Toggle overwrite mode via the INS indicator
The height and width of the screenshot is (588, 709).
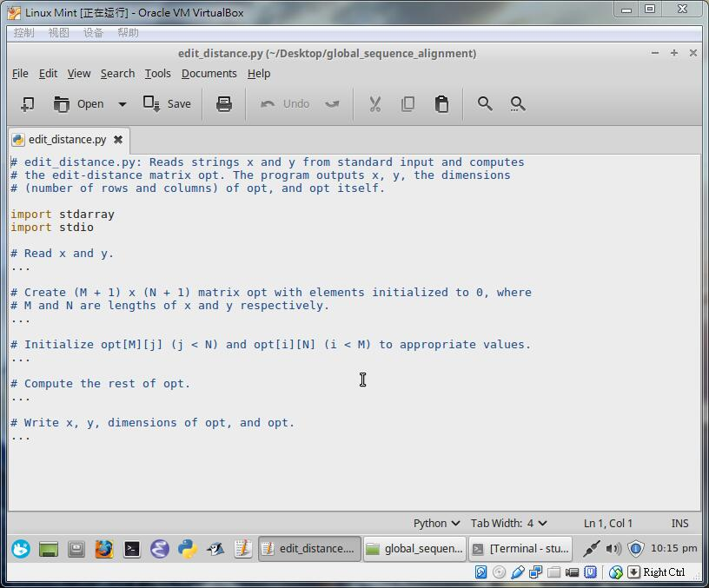(679, 523)
